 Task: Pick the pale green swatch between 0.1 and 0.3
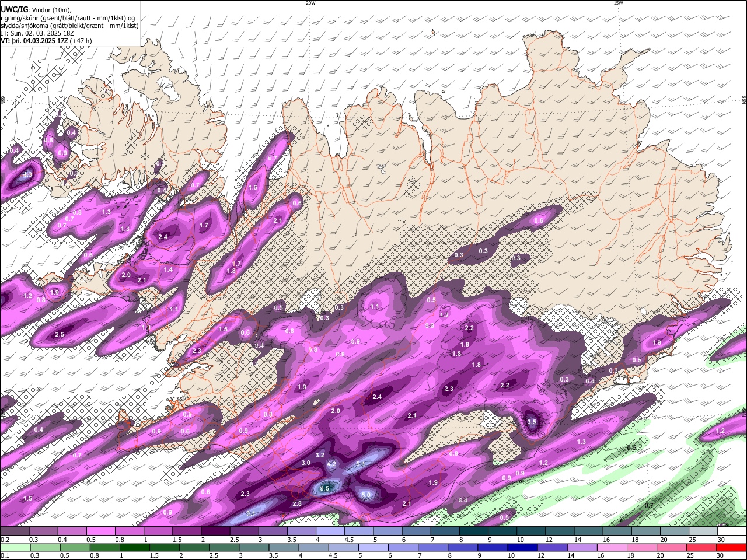15,548
